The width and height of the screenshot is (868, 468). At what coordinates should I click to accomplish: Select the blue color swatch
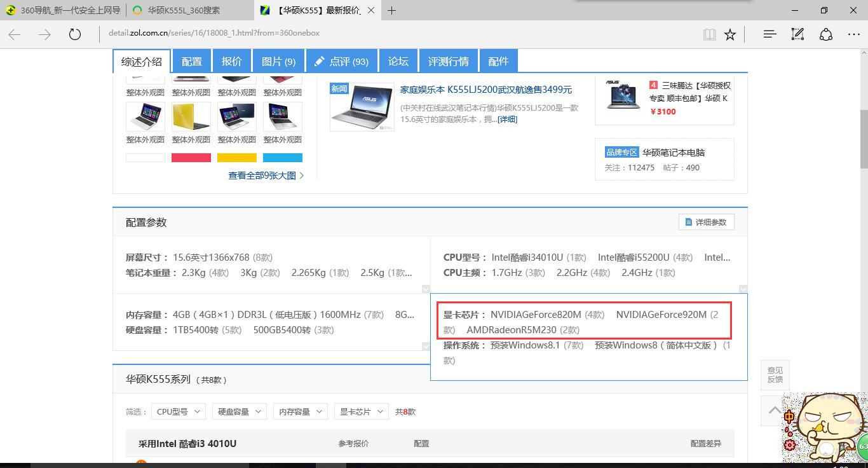[x=283, y=157]
